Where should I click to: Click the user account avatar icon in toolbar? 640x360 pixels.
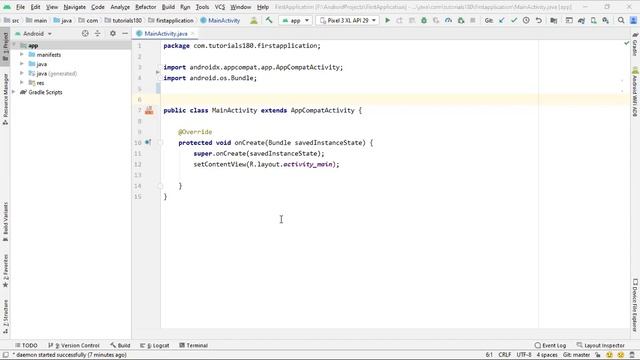pos(633,20)
